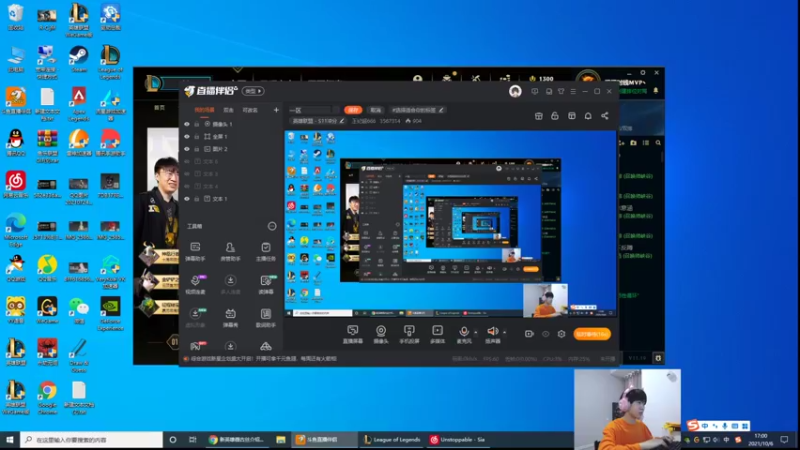Open the 一区 dropdown field
This screenshot has width=800, height=450.
(x=313, y=110)
